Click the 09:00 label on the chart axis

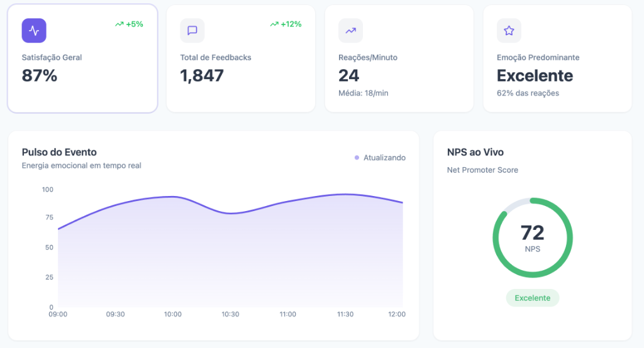point(58,314)
